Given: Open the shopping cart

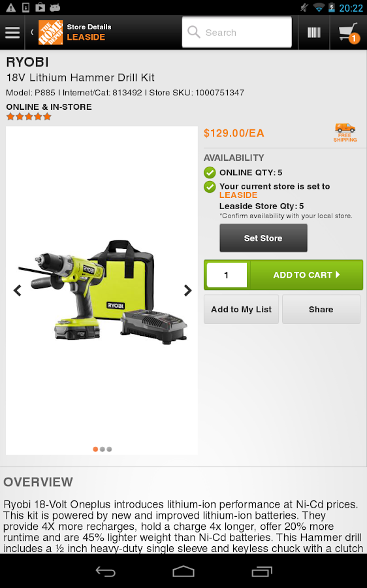Looking at the screenshot, I should click(349, 33).
